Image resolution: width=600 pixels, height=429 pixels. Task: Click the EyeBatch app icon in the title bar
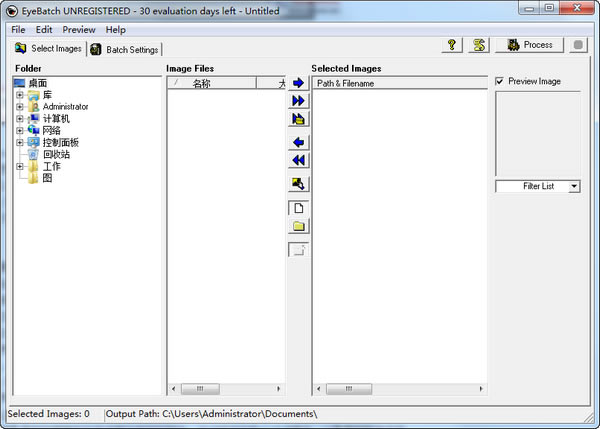[11, 11]
